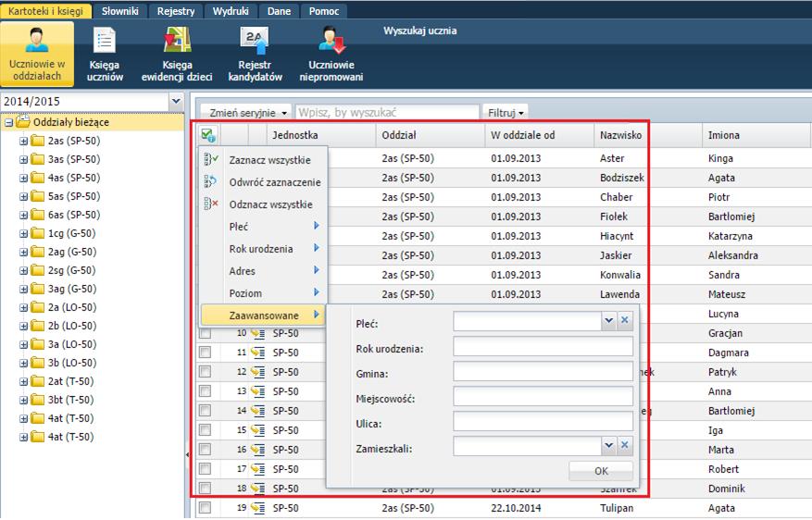Screen dimensions: 812x520
Task: Confirm advanced selection with OK
Action: pos(601,471)
